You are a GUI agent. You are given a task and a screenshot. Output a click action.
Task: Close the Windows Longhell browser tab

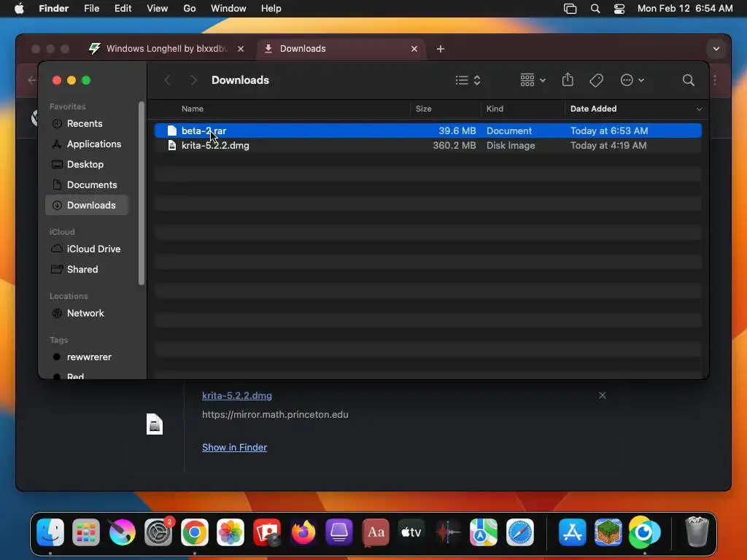click(241, 49)
